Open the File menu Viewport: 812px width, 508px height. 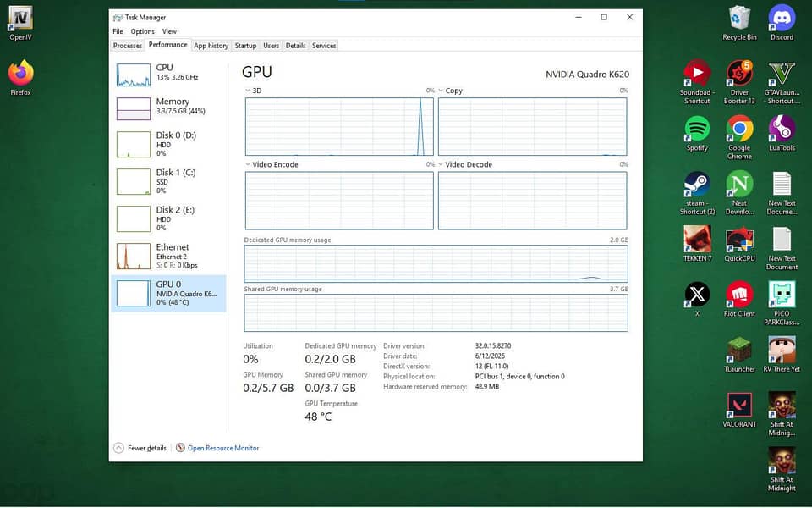pyautogui.click(x=118, y=31)
